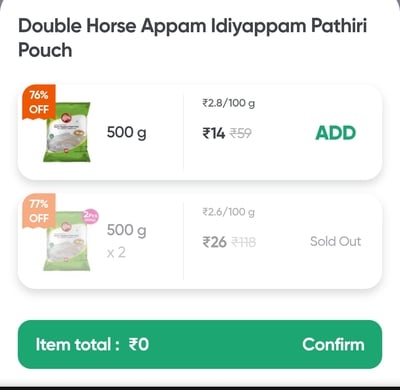Select the 500 g quantity label
This screenshot has width=400, height=390.
[127, 133]
